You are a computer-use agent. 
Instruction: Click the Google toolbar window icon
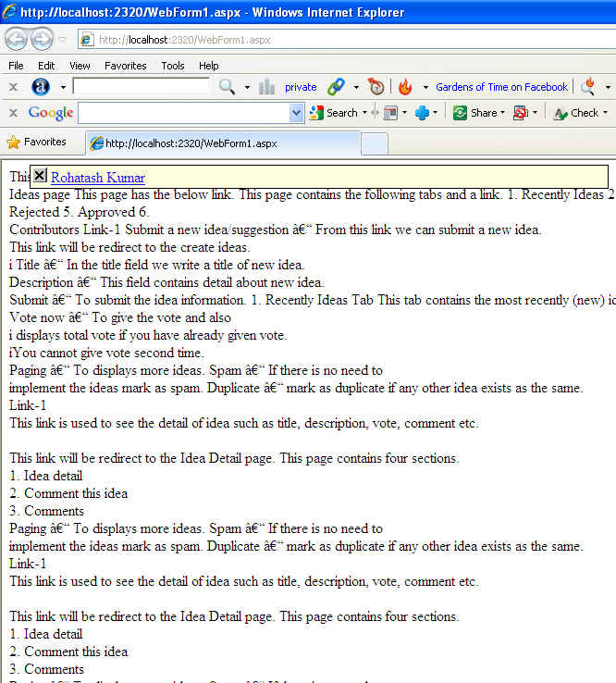391,113
